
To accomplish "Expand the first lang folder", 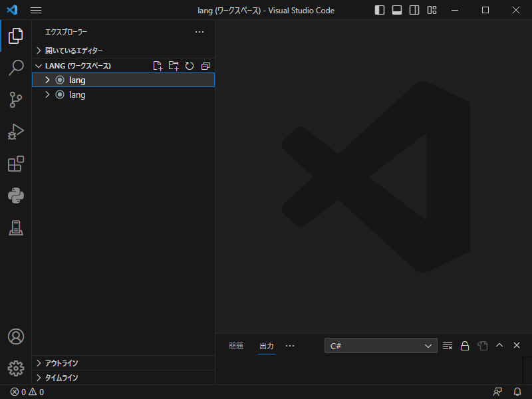I will pyautogui.click(x=47, y=80).
